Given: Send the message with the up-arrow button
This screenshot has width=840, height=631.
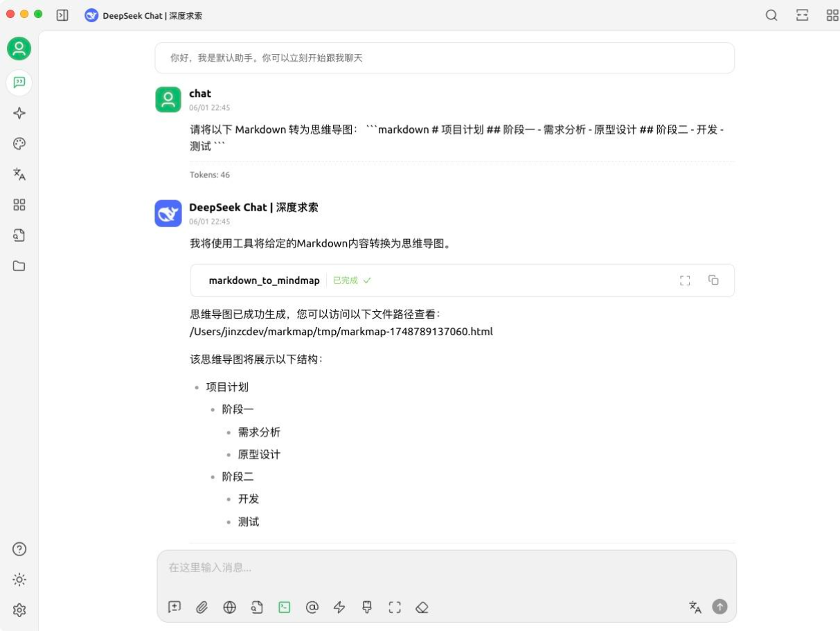Looking at the screenshot, I should point(720,606).
